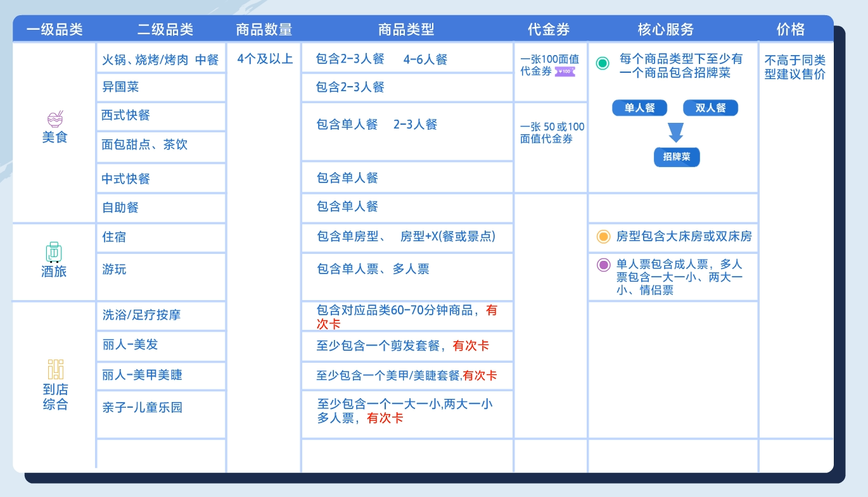This screenshot has height=497, width=868.
Task: Click the 双人餐 button
Action: click(710, 108)
